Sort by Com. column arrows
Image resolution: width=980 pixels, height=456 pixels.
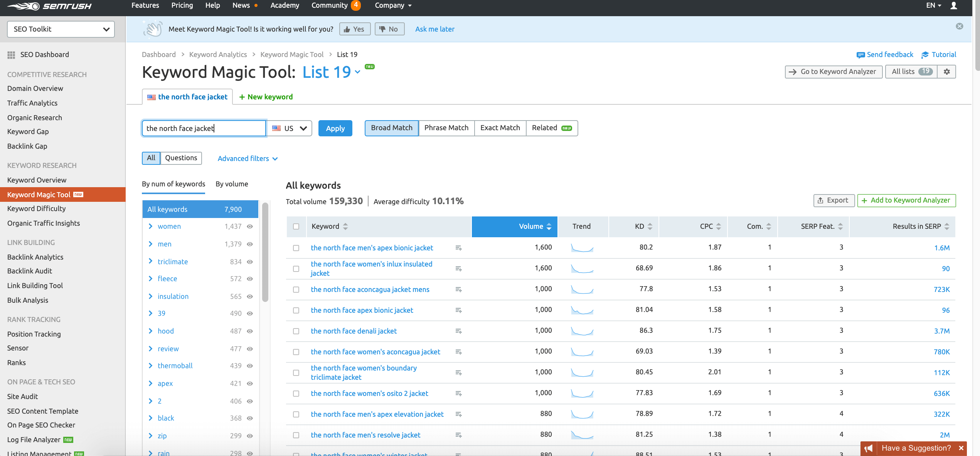[769, 226]
